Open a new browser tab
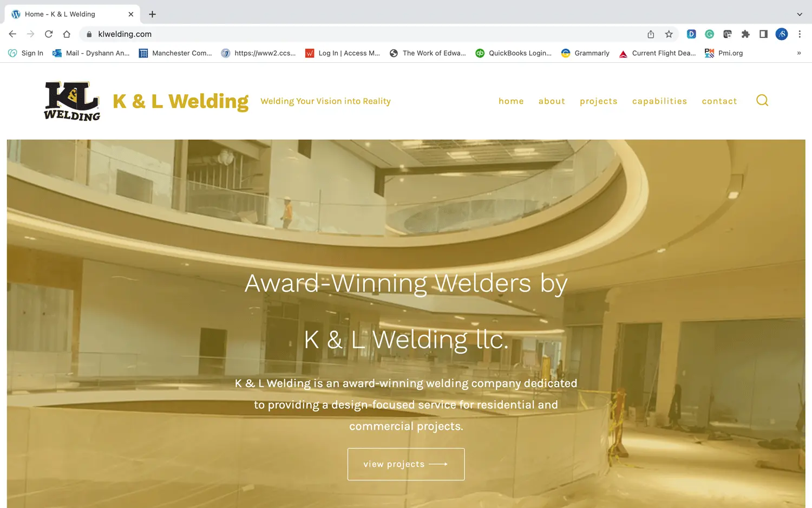Screen dimensions: 812x508 (x=152, y=14)
